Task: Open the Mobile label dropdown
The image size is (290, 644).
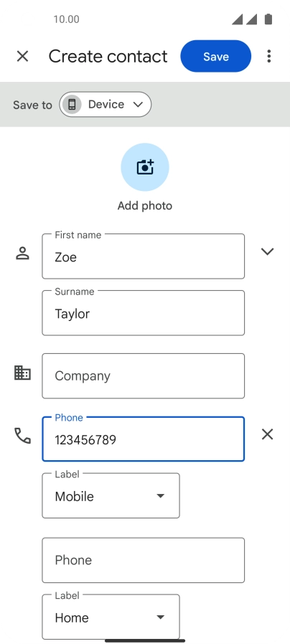Action: 111,495
